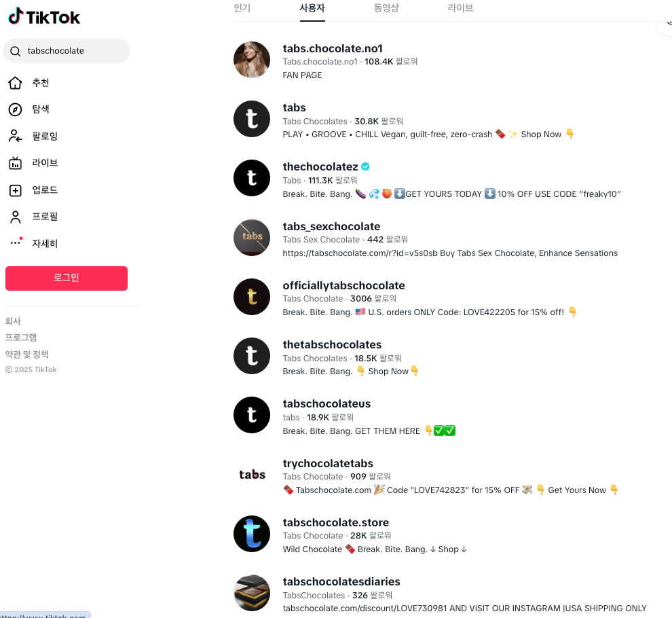The height and width of the screenshot is (618, 672).
Task: Click the tabschocolate search field
Action: coord(67,51)
